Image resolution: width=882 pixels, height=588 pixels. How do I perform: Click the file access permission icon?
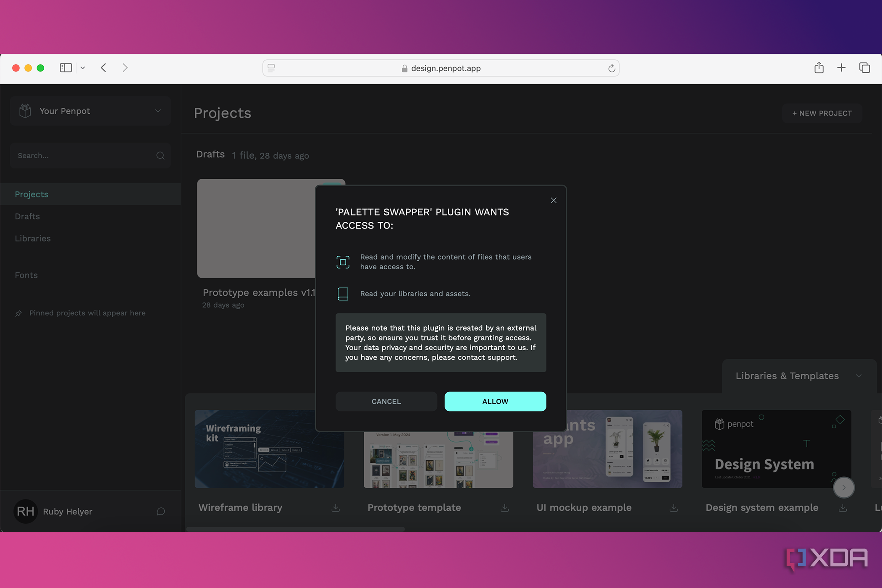[x=343, y=262]
